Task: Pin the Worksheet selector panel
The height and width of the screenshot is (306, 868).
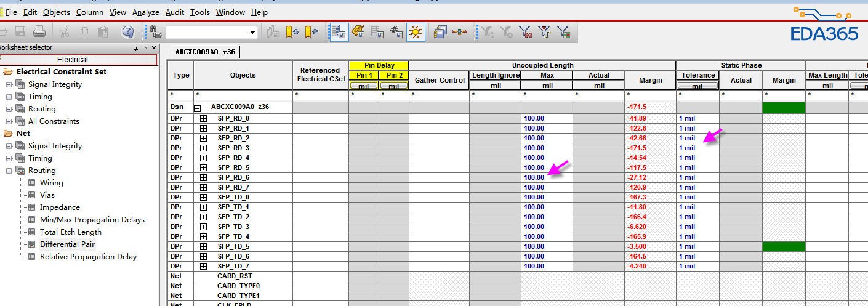Action: pyautogui.click(x=136, y=48)
